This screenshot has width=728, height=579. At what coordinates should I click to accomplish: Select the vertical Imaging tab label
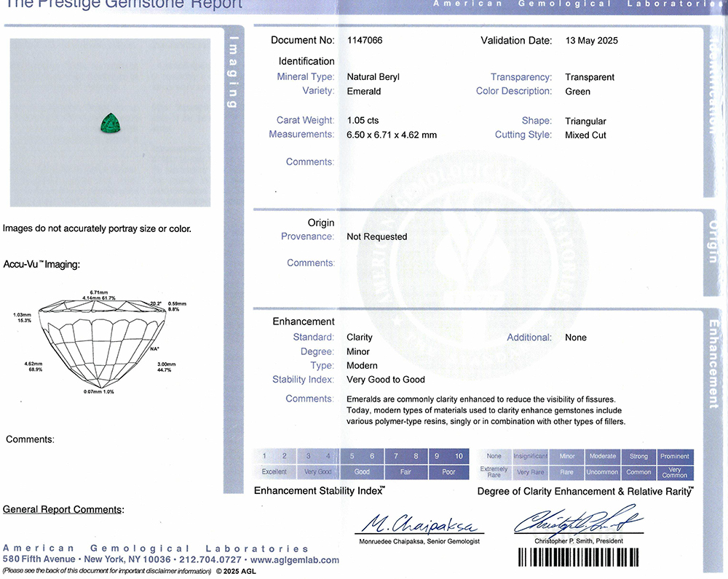[234, 72]
